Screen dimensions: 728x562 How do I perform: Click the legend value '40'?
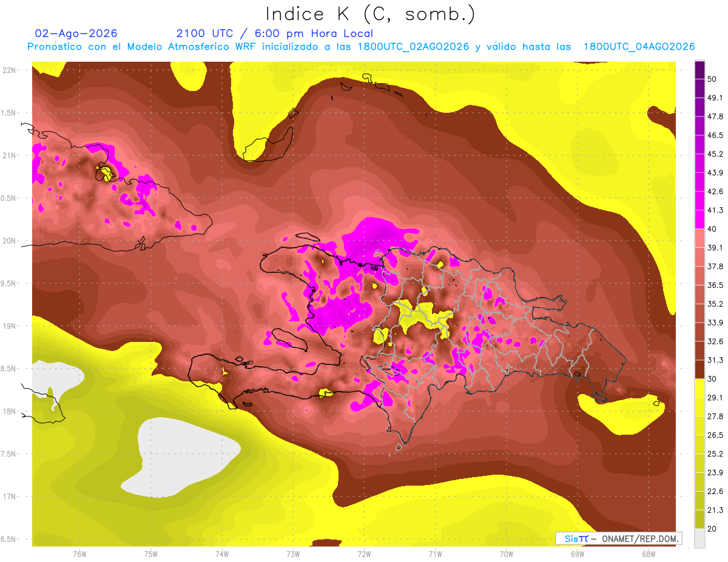[713, 229]
